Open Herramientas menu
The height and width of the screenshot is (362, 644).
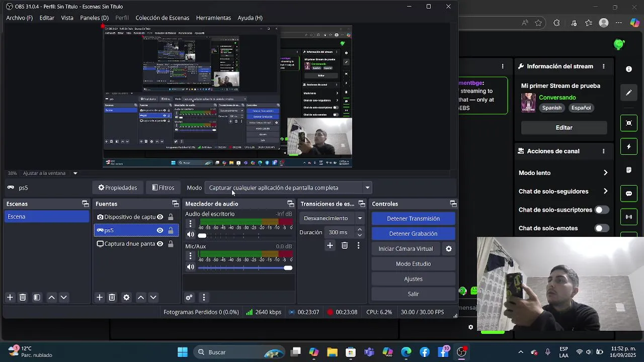pos(213,18)
